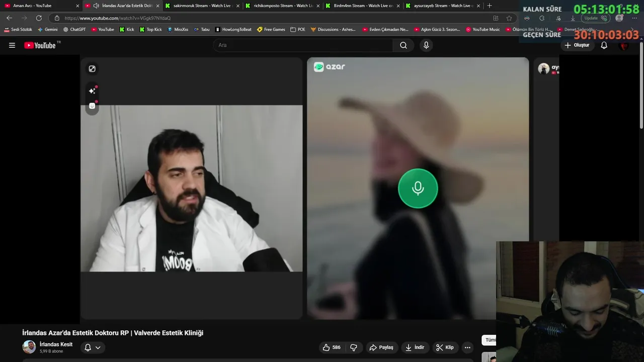Close the sakinmoruk Stream tab
This screenshot has width=644, height=362.
(x=238, y=6)
